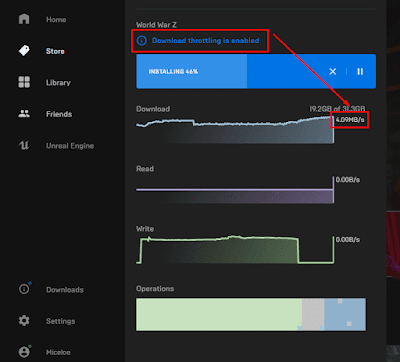
Task: Click the info icon beside throttling notice
Action: (142, 41)
